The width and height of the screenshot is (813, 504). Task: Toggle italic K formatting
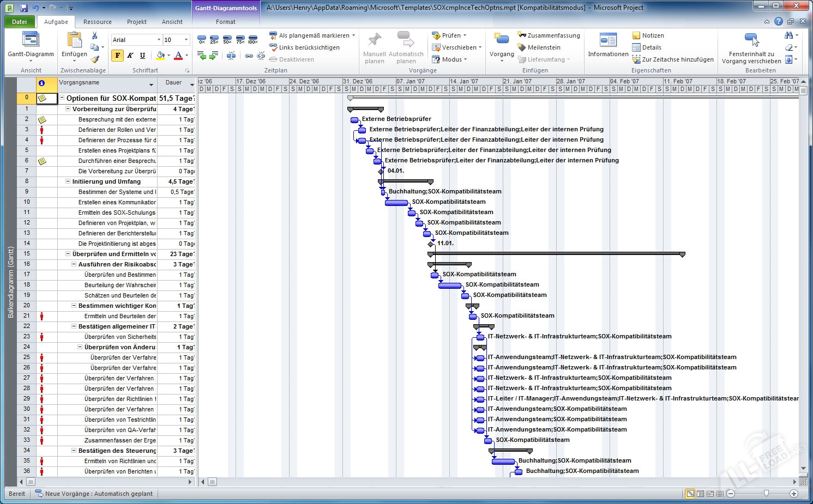pos(130,56)
